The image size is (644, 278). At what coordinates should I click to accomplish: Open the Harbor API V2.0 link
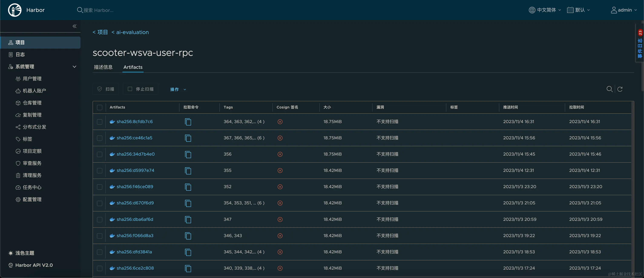34,265
